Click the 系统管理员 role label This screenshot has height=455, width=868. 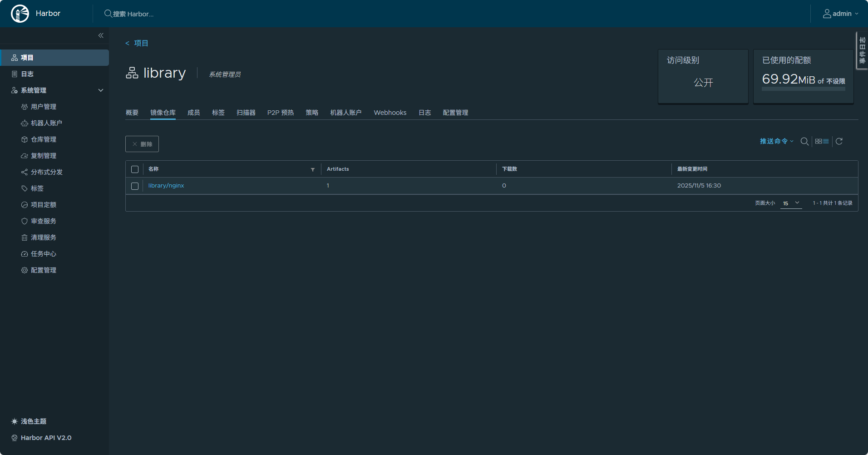225,74
